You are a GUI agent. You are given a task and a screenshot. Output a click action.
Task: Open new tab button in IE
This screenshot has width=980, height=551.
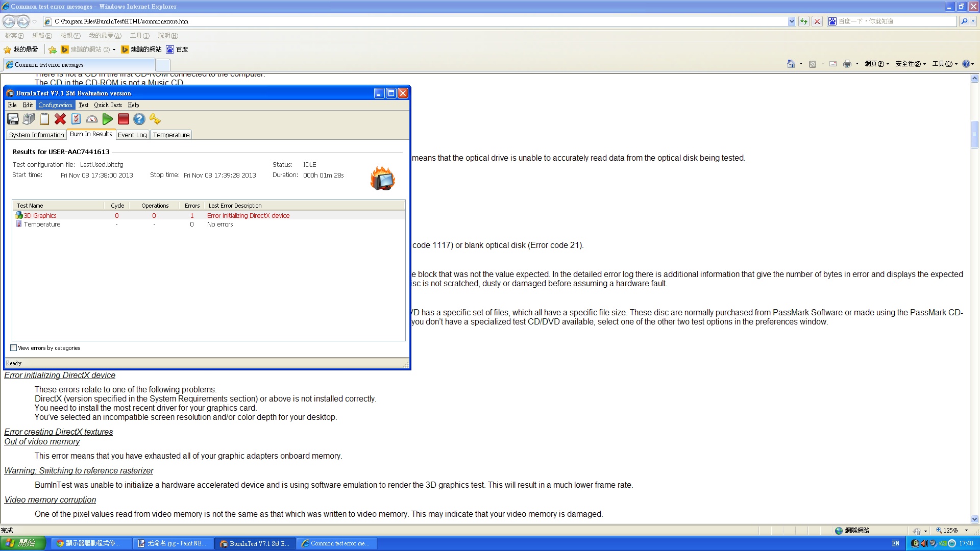[x=162, y=65]
